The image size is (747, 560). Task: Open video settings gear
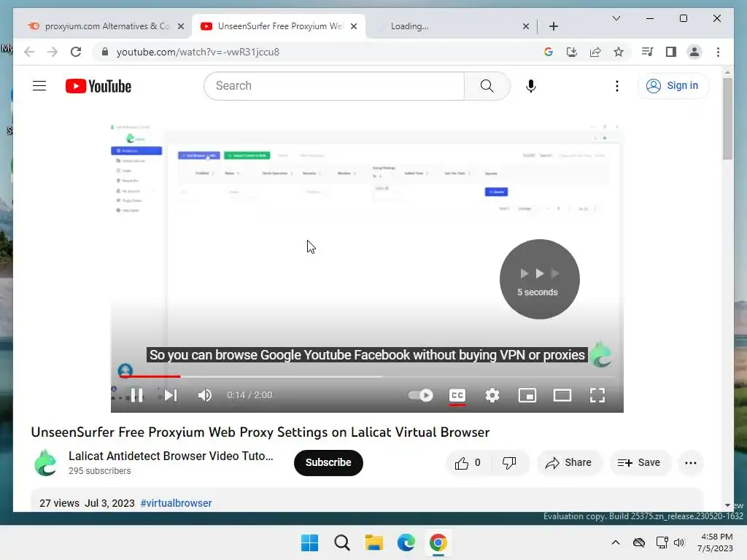492,395
